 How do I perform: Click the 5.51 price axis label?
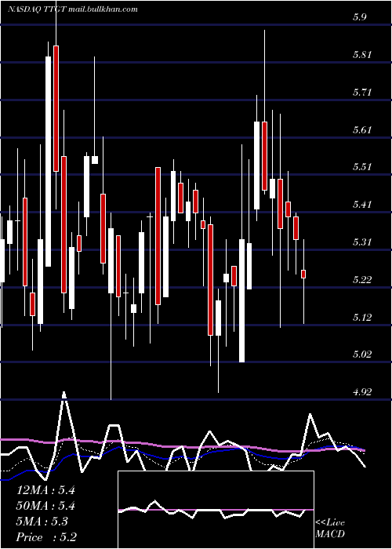coord(362,166)
